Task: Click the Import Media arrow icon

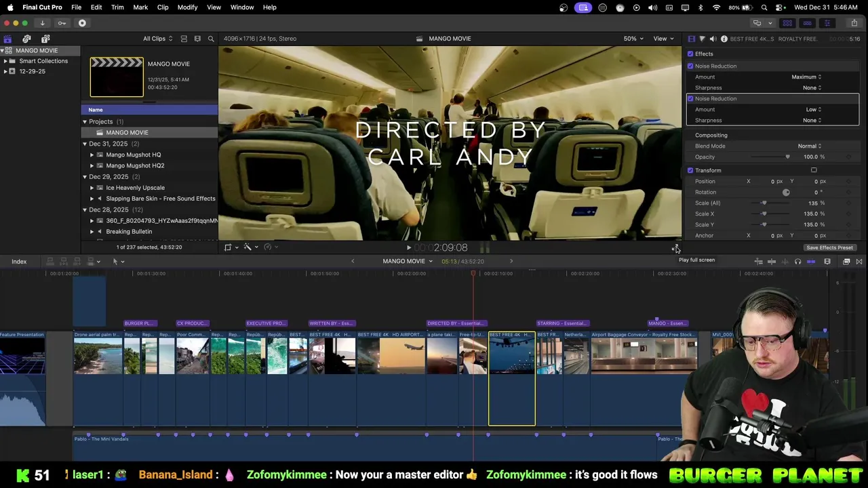Action: [42, 23]
